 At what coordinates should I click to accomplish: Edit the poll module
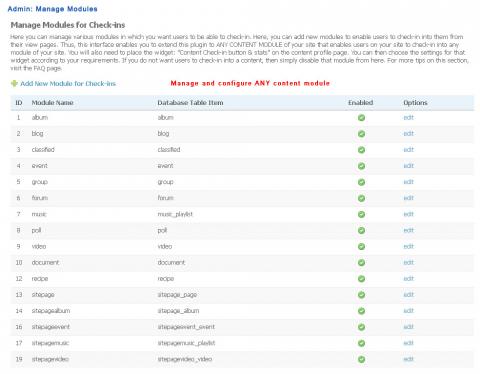[x=408, y=230]
